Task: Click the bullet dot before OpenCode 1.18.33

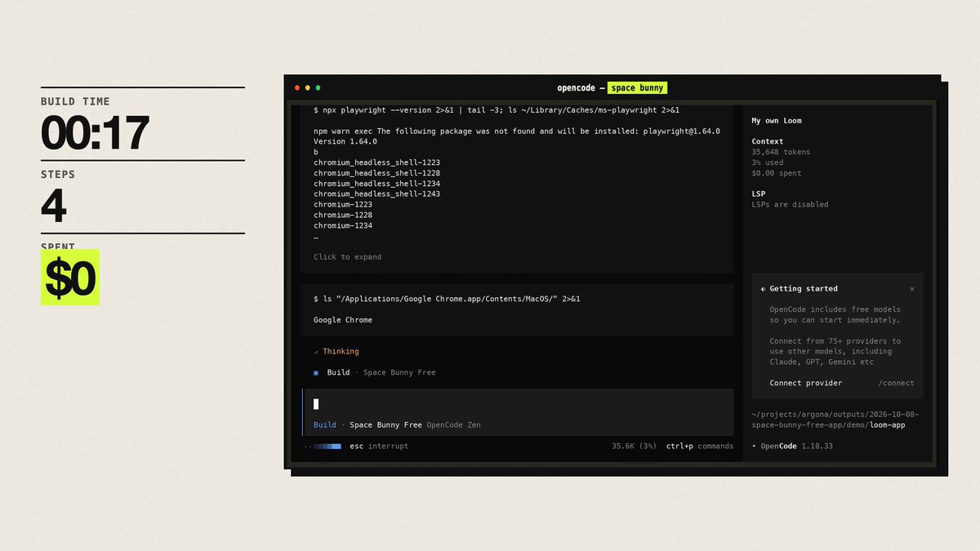Action: (754, 447)
